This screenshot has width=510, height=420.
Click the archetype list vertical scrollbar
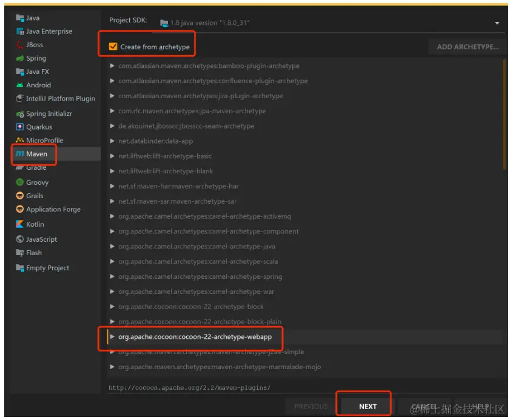tap(505, 114)
